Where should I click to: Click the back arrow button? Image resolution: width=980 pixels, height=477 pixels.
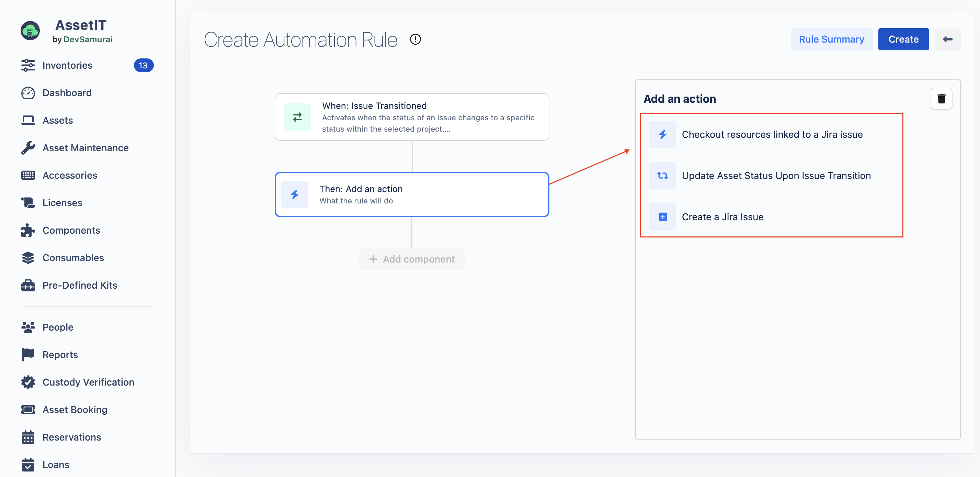(x=947, y=39)
